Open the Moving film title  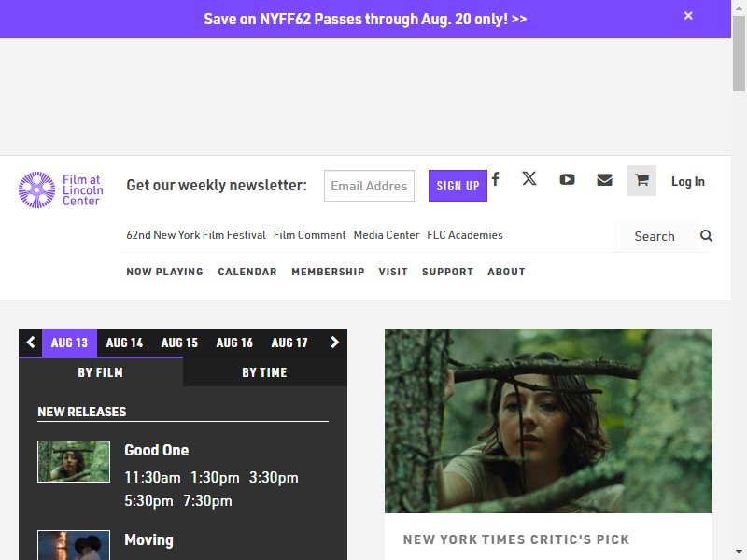click(x=148, y=540)
